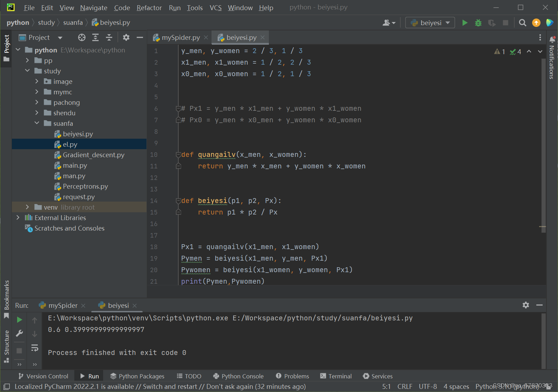
Task: Toggle soft-wrap in Run console
Action: [x=35, y=348]
